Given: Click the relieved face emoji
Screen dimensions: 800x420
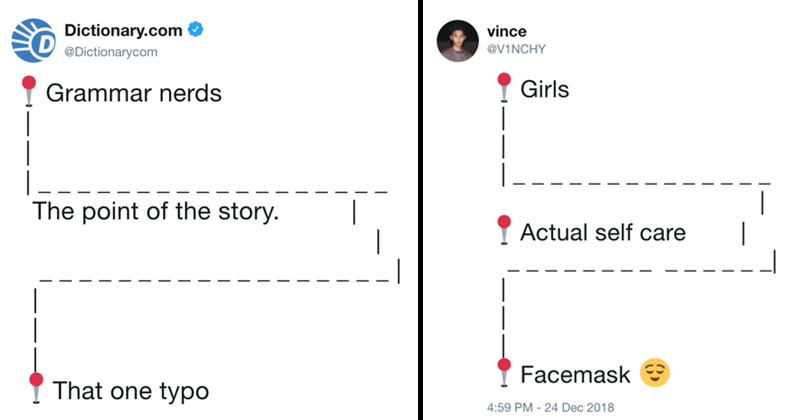Looking at the screenshot, I should [x=654, y=373].
